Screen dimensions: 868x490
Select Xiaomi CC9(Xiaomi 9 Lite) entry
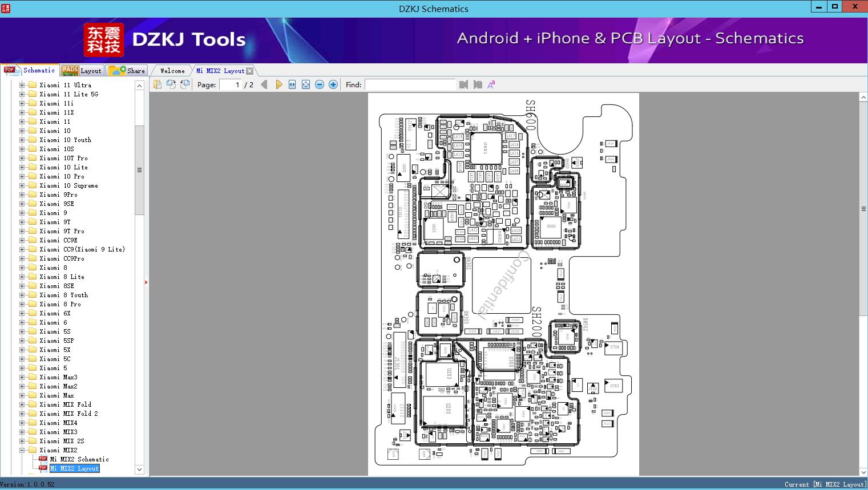coord(82,249)
